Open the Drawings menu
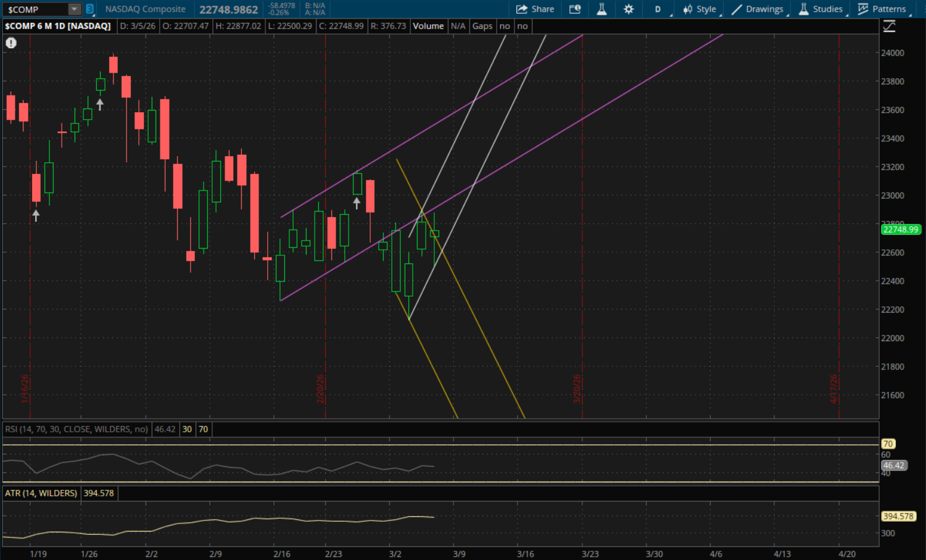Viewport: 926px width, 560px height. pos(758,9)
